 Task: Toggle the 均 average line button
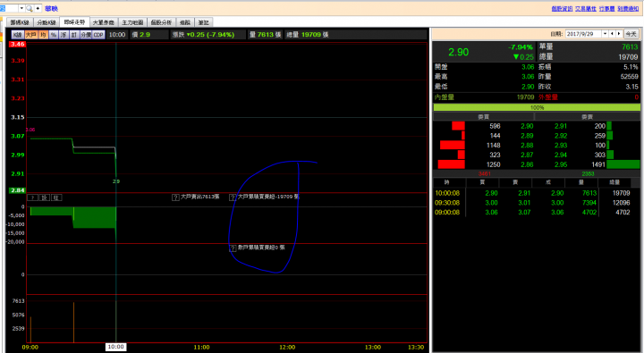[43, 35]
